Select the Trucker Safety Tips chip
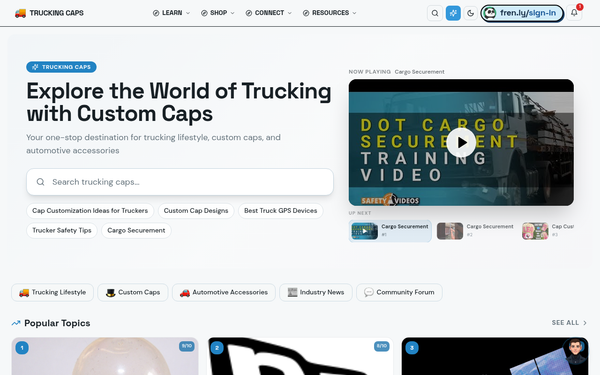The height and width of the screenshot is (375, 600). click(x=62, y=230)
